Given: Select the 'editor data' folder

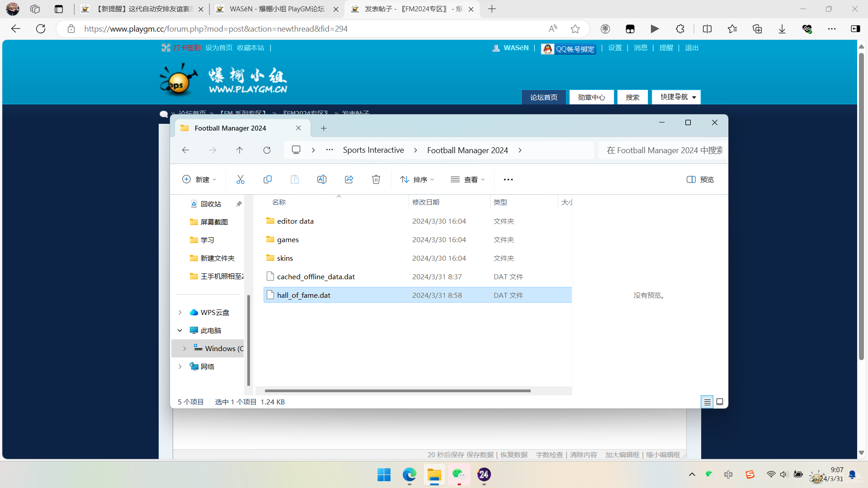Looking at the screenshot, I should 417,221.
